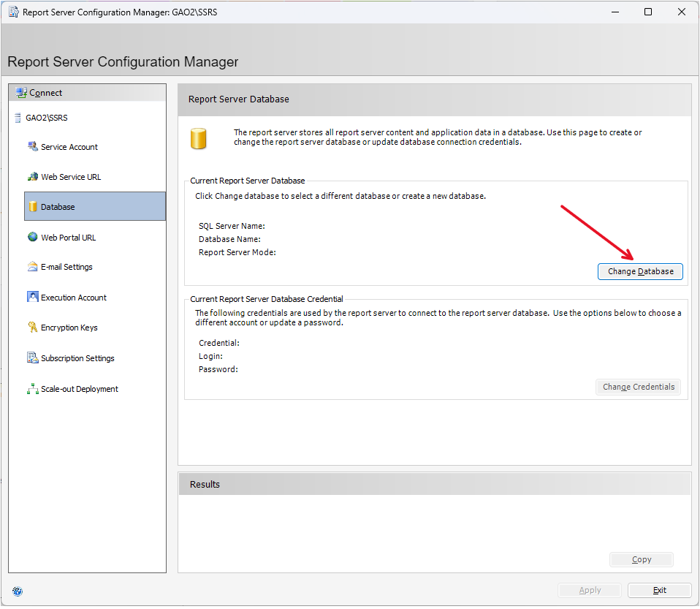Click the Connect button
Image resolution: width=700 pixels, height=609 pixels.
pos(87,93)
